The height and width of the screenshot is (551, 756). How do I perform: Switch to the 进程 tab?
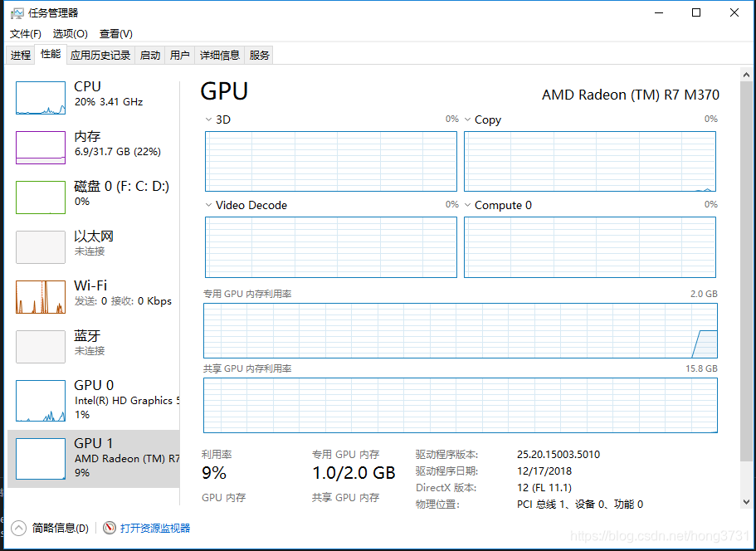click(x=20, y=55)
